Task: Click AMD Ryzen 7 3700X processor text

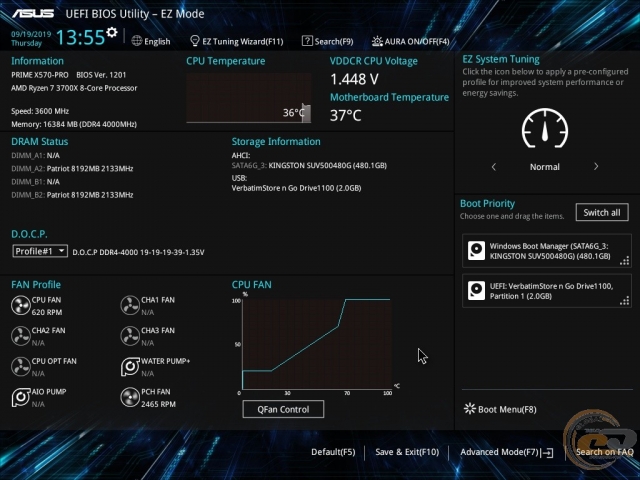Action: click(x=74, y=88)
